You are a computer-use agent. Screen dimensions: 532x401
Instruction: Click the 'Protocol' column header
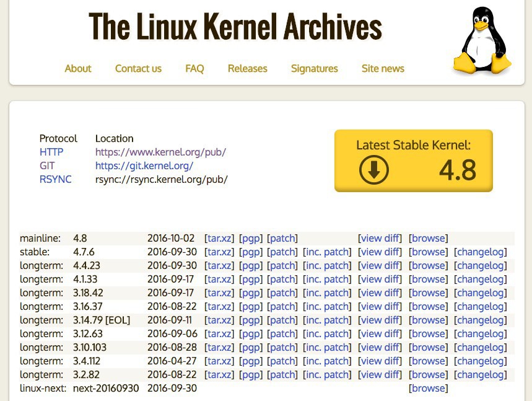(58, 139)
